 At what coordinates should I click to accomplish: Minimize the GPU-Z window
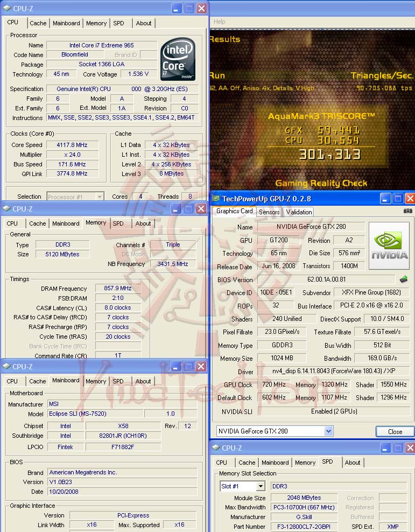(385, 199)
